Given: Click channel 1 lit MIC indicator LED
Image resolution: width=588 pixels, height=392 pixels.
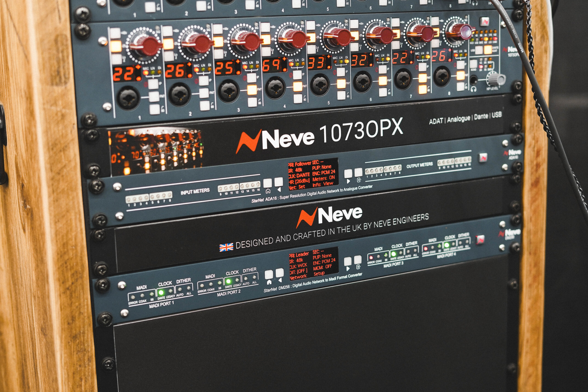Looking at the screenshot, I should 146,73.
